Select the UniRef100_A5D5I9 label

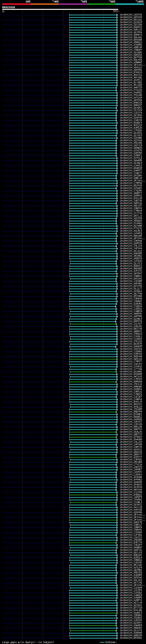click(131, 259)
